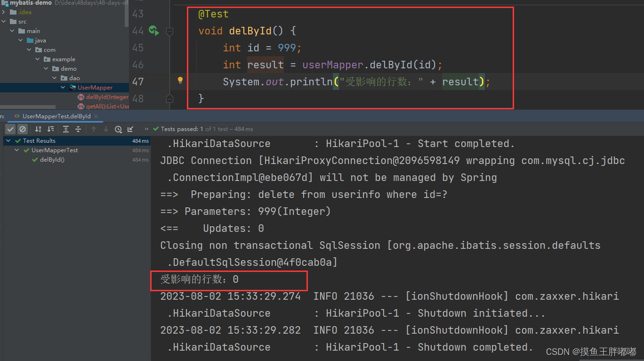Collapse the com package arrow

[x=29, y=50]
